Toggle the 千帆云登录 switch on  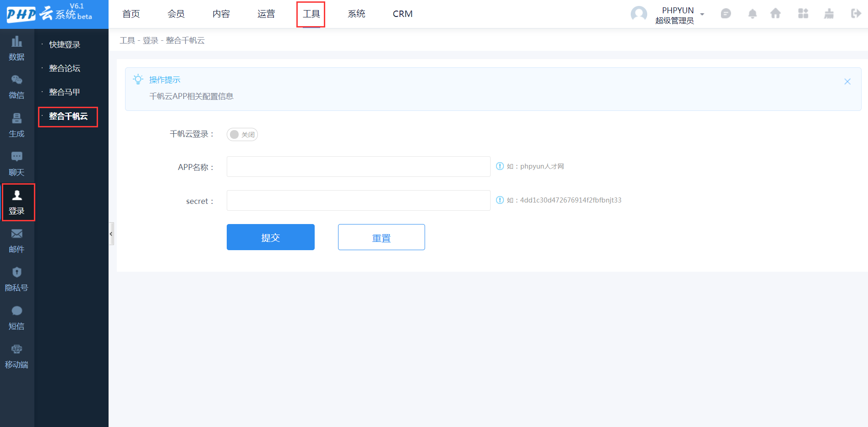(x=242, y=134)
